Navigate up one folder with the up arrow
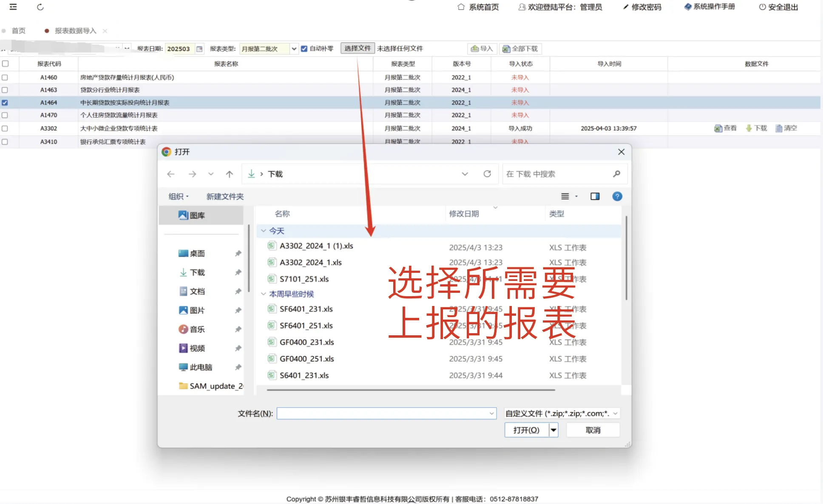 (230, 174)
